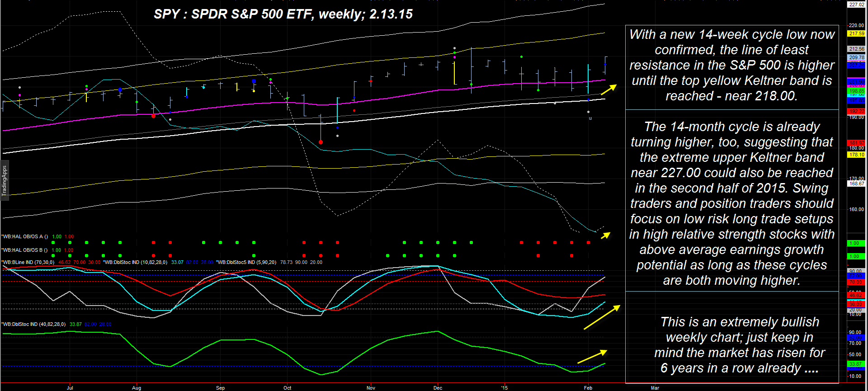Select the 'WB:HAL OB/OS B ()' indicator label
Viewport: 868px width, 391px height.
[x=25, y=250]
